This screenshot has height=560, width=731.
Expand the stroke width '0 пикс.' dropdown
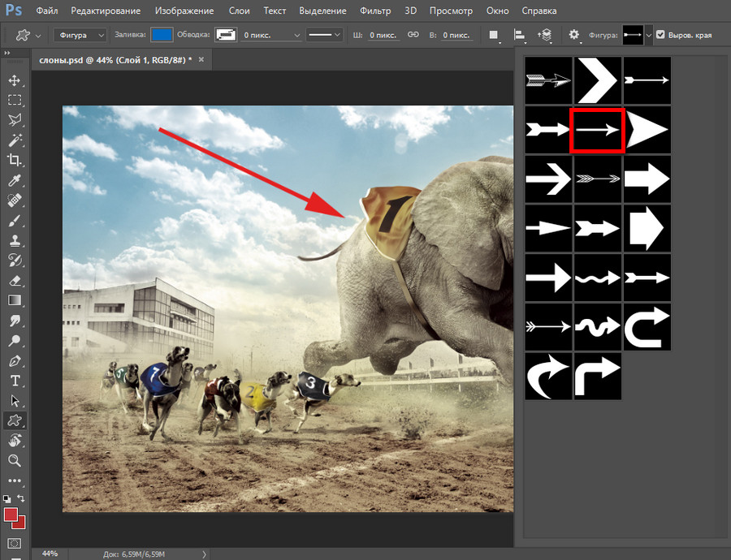[296, 35]
